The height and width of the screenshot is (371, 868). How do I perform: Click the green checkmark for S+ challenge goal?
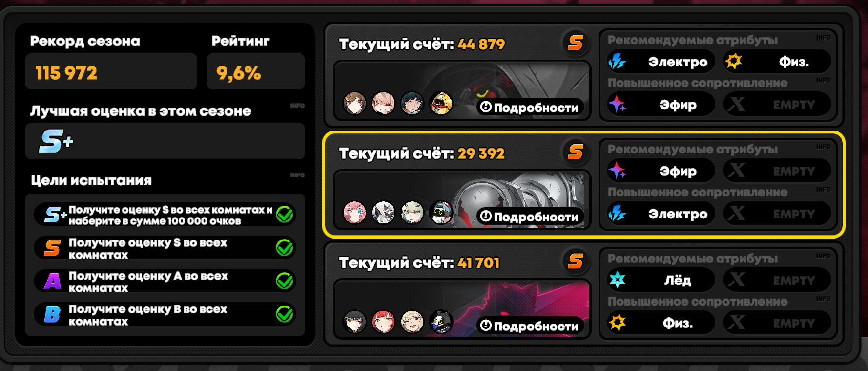click(x=285, y=214)
